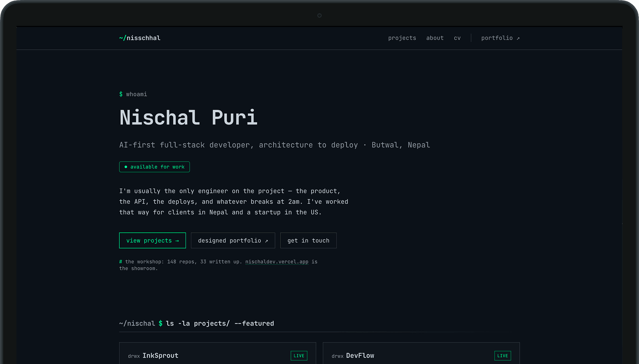Open the DevFlow project card
This screenshot has height=364, width=639.
(x=421, y=353)
